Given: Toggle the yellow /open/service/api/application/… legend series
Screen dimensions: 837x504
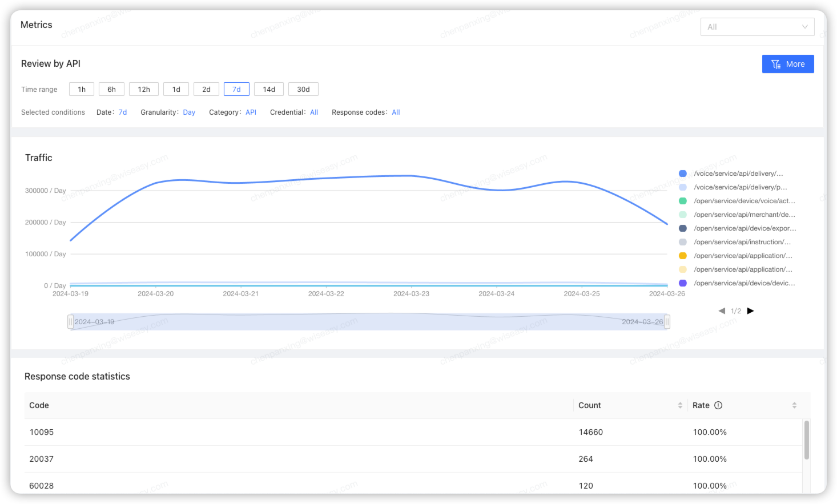Looking at the screenshot, I should [x=735, y=256].
